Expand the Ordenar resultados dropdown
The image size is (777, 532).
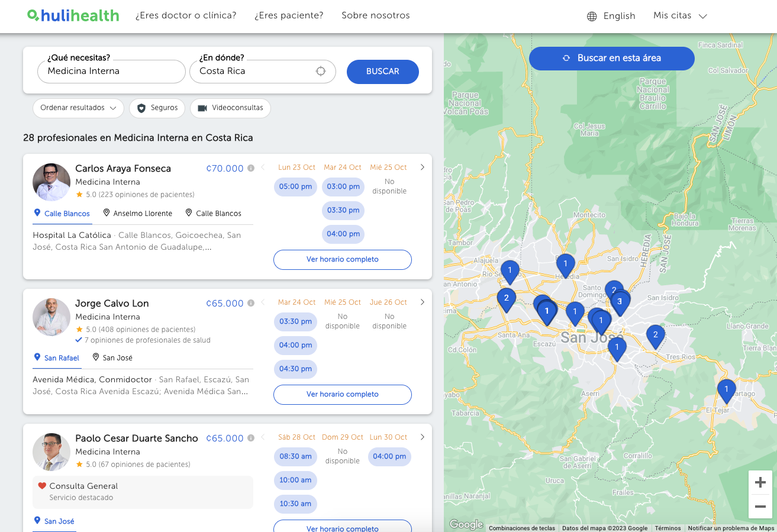coord(78,108)
